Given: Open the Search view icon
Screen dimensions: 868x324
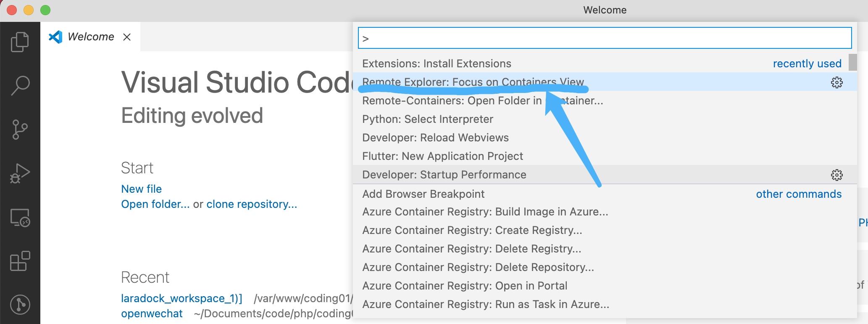Looking at the screenshot, I should tap(20, 85).
